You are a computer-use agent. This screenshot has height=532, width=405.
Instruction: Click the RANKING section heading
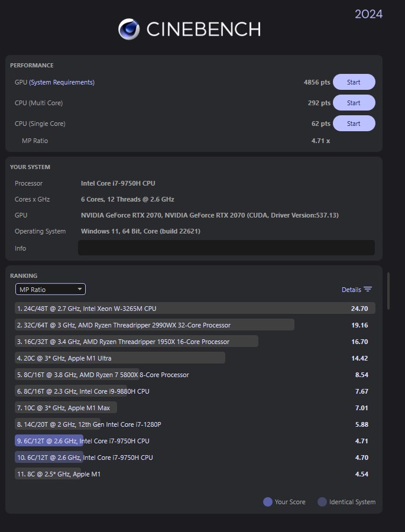click(x=24, y=275)
